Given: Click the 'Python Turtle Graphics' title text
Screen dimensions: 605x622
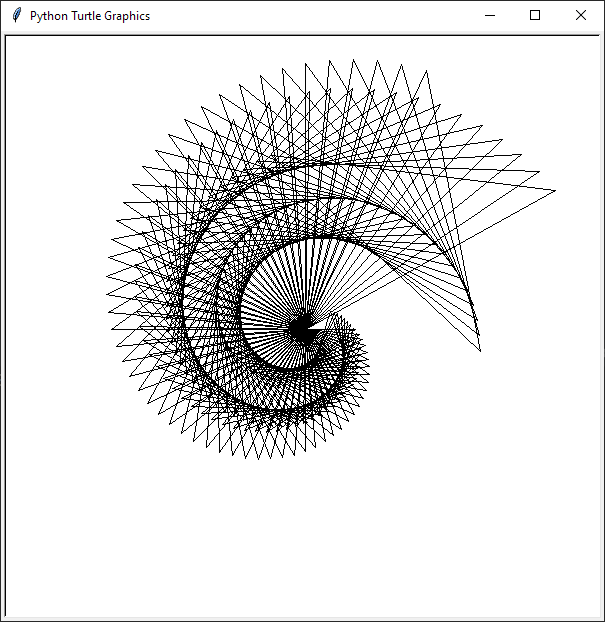Looking at the screenshot, I should [90, 16].
